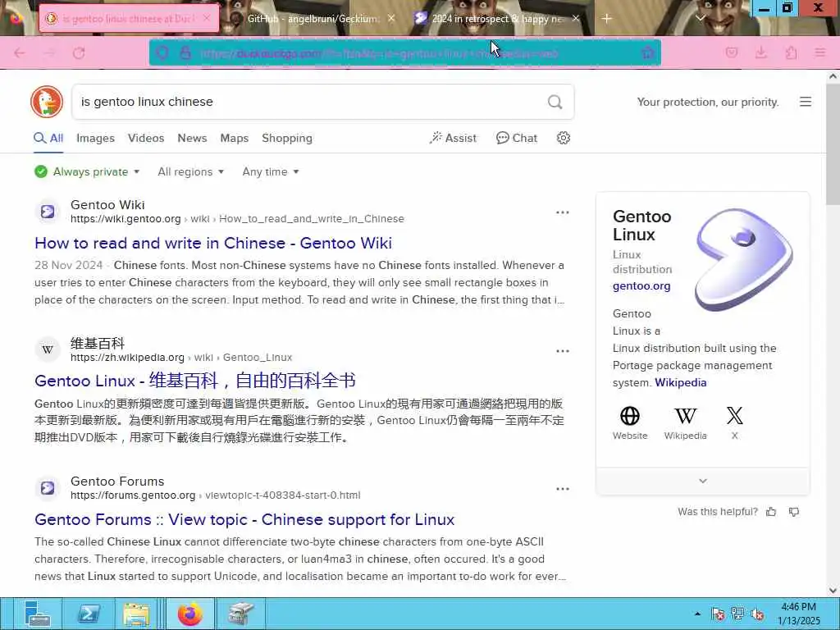Click the DuckDuckGo duck logo
Screen dimensions: 840x630
pos(47,102)
